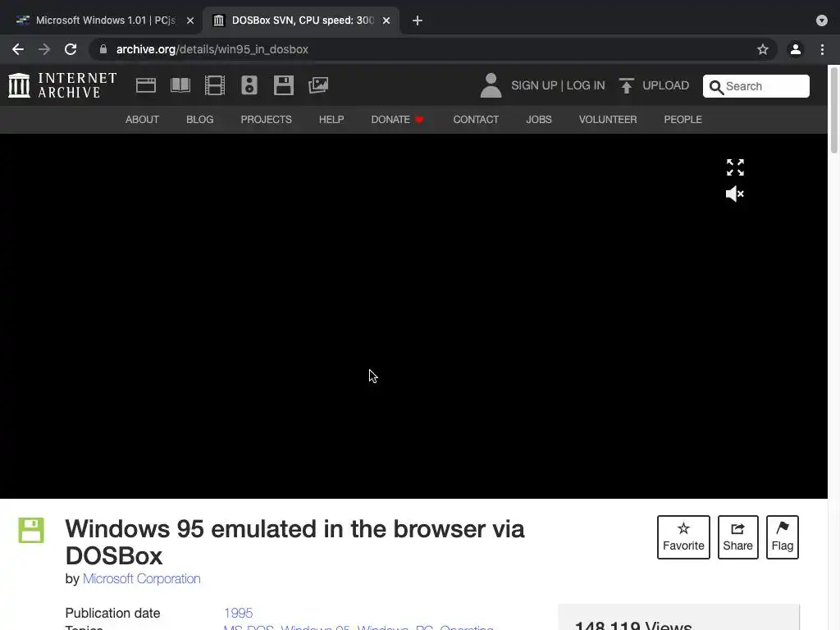Click the SIGN UP link
This screenshot has width=840, height=630.
(534, 85)
